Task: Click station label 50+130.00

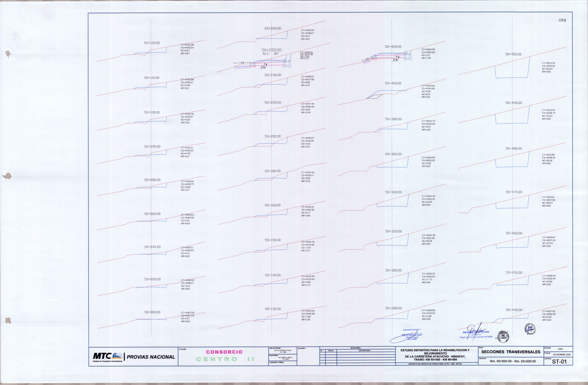Action: coord(273,309)
